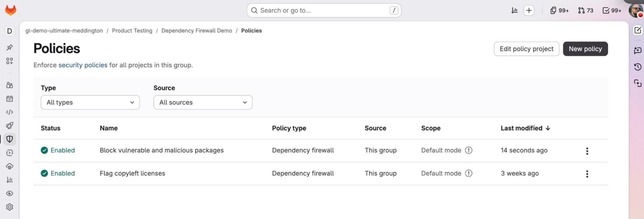
Task: Click the 14 seconds ago timestamp
Action: pyautogui.click(x=524, y=150)
